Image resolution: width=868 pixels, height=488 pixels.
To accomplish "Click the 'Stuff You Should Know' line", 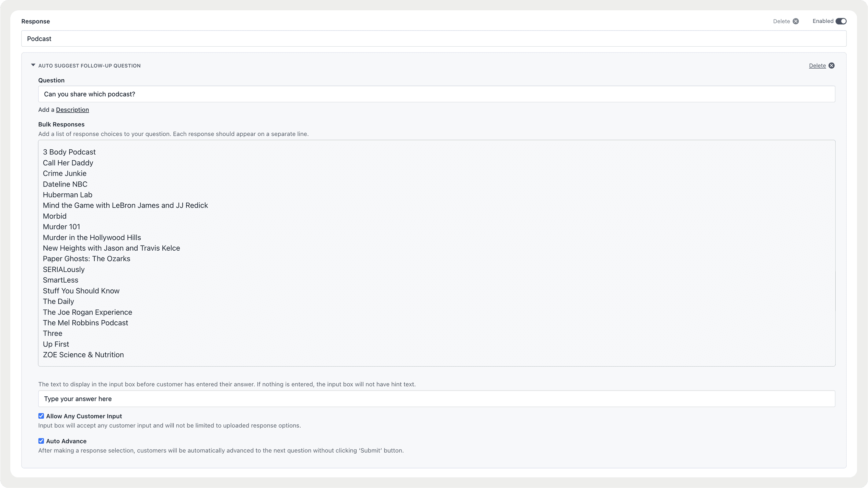I will click(x=81, y=291).
